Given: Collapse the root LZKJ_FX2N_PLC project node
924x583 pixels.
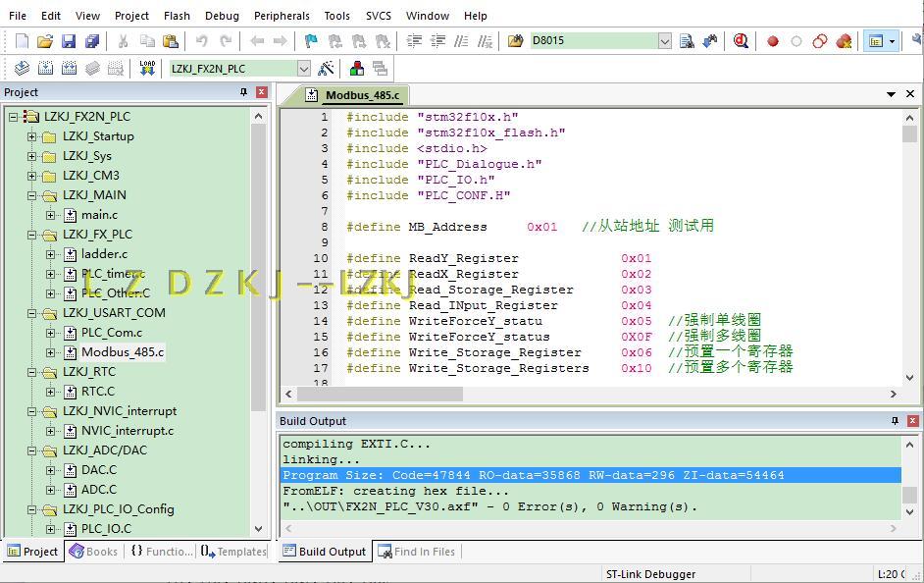Looking at the screenshot, I should 13,117.
